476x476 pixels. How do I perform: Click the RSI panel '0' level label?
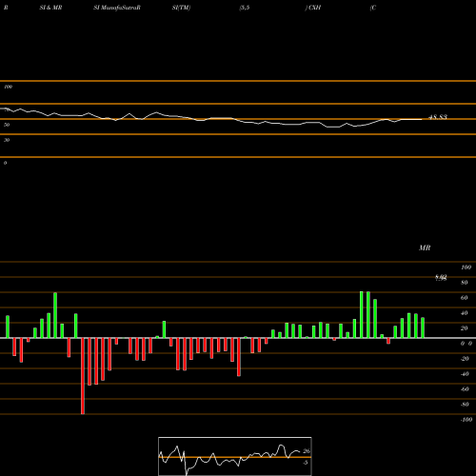coord(5,163)
